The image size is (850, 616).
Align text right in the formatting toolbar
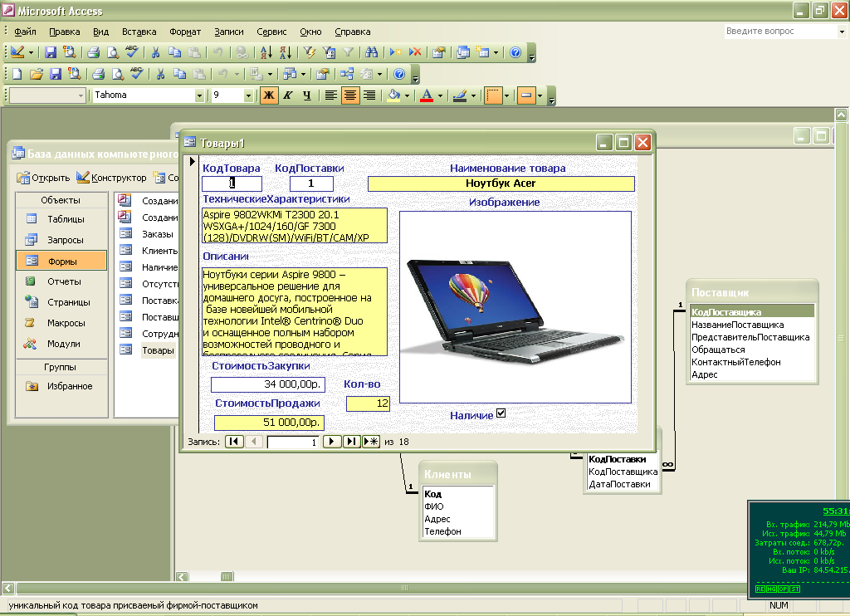click(x=369, y=95)
